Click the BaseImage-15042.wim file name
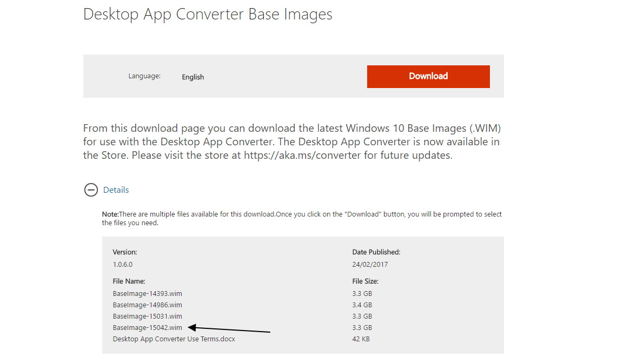The width and height of the screenshot is (637, 364). coord(148,327)
